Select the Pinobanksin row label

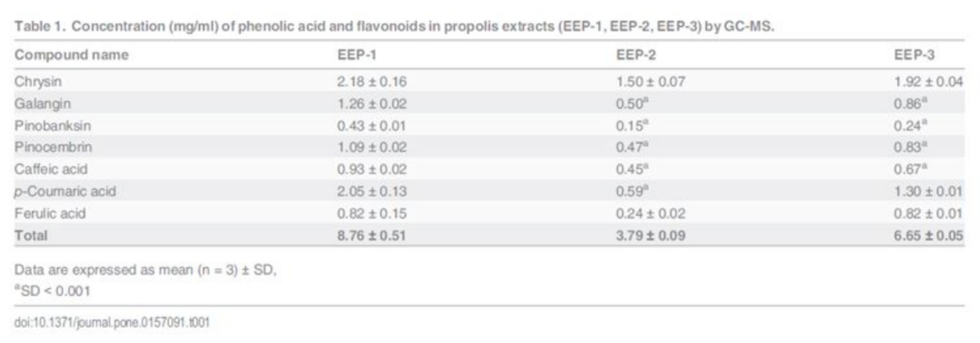(x=52, y=126)
